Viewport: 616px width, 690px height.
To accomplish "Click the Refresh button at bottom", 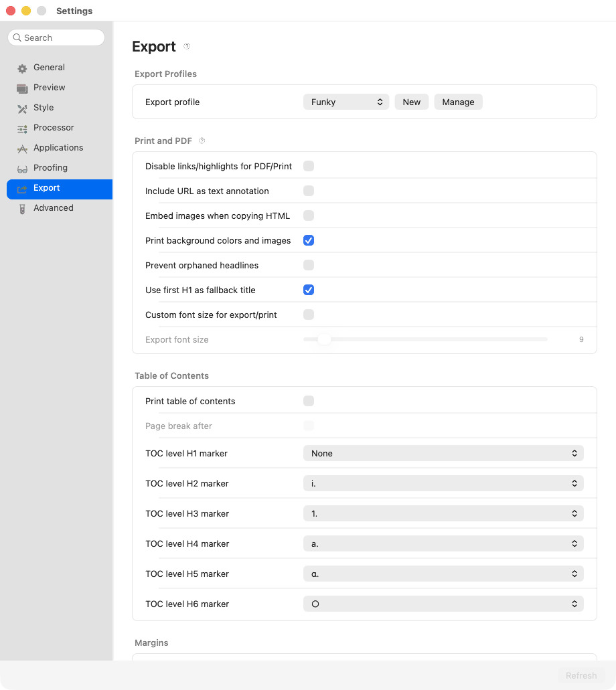I will click(581, 675).
